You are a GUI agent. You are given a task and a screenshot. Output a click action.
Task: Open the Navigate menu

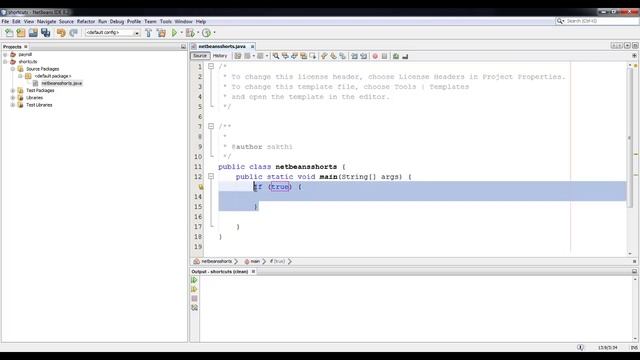pos(47,21)
